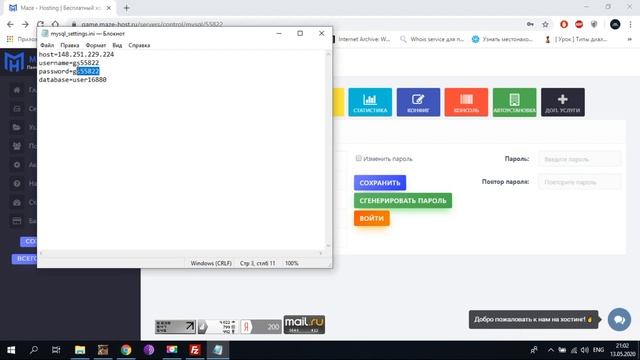The width and height of the screenshot is (640, 360).
Task: Click the username=gs55822 line in Notepad
Action: click(x=69, y=63)
